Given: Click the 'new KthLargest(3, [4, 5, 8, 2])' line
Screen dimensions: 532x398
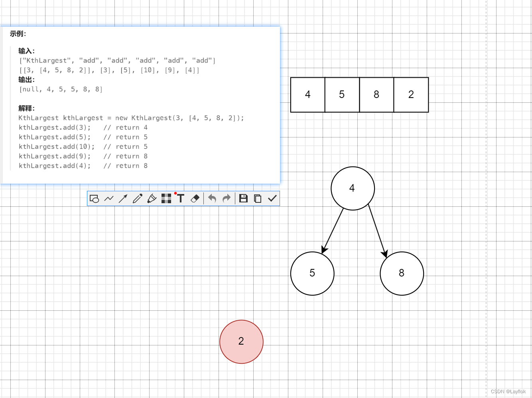Looking at the screenshot, I should (131, 118).
